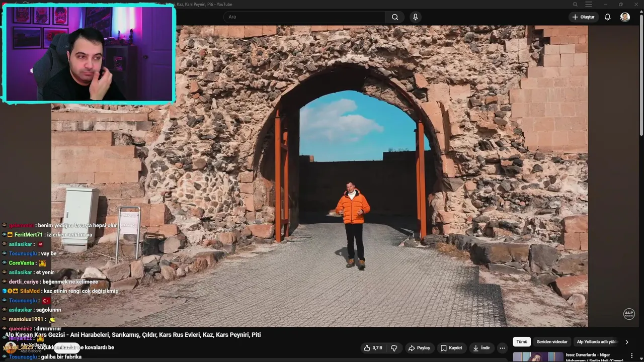Image resolution: width=644 pixels, height=362 pixels.
Task: Click chat message 'et yenir' by asilasikar
Action: click(45, 273)
